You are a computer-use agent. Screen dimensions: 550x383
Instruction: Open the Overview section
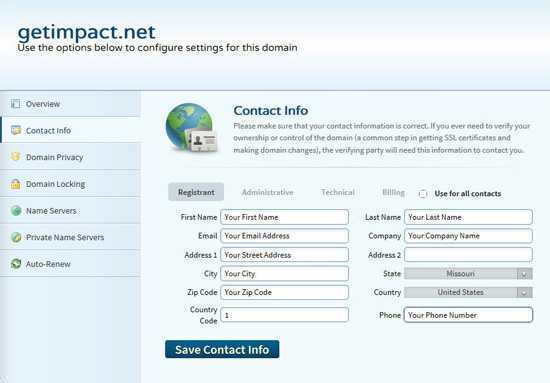pyautogui.click(x=70, y=104)
